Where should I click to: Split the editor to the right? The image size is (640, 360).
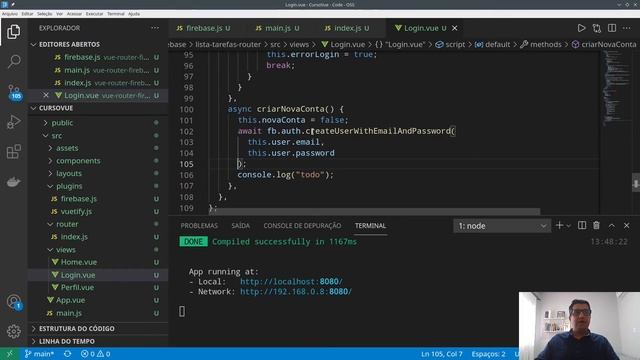coord(612,28)
